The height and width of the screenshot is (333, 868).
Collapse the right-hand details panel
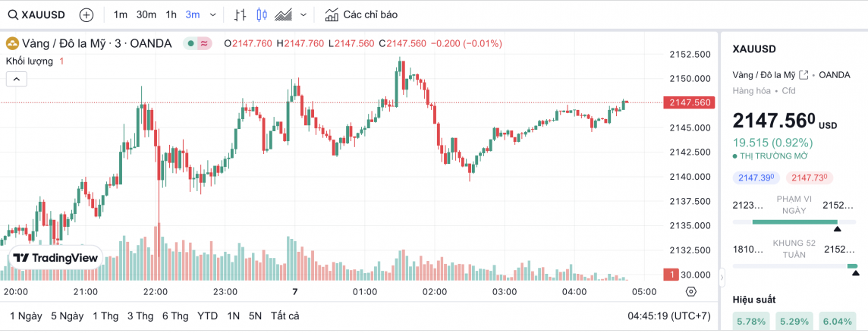[x=722, y=276]
